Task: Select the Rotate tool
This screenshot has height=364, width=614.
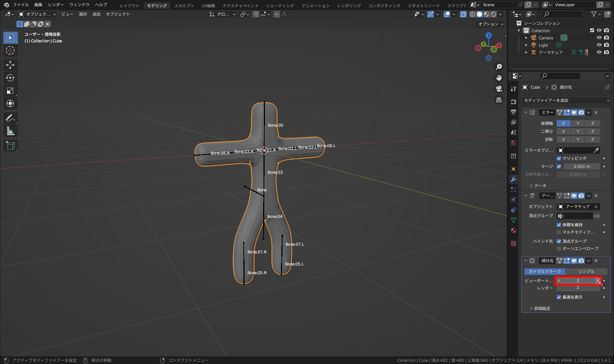Action: [x=10, y=78]
